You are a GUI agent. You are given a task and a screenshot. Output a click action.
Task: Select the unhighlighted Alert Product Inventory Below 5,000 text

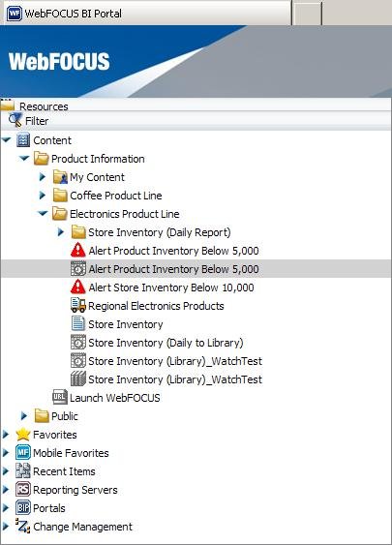tap(173, 251)
